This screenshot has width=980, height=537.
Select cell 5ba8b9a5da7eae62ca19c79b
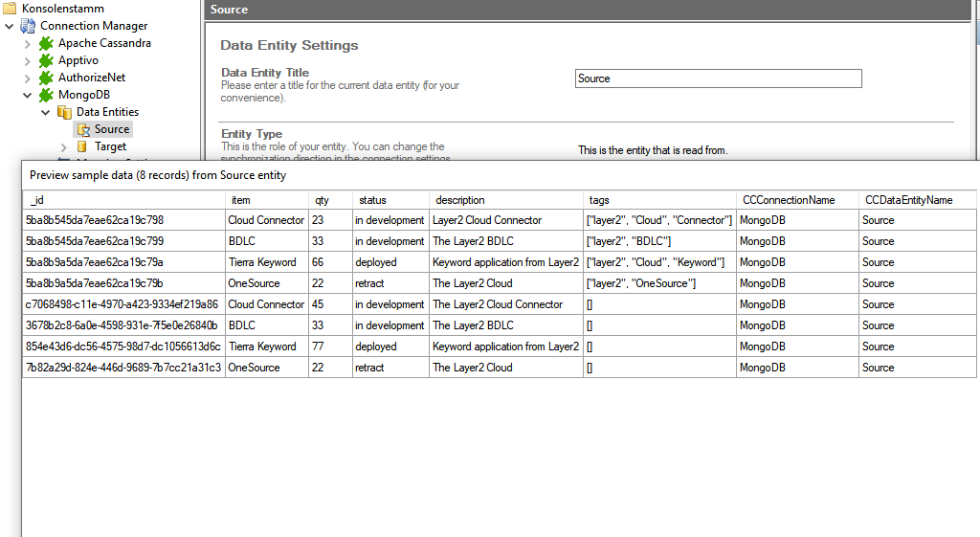(123, 283)
